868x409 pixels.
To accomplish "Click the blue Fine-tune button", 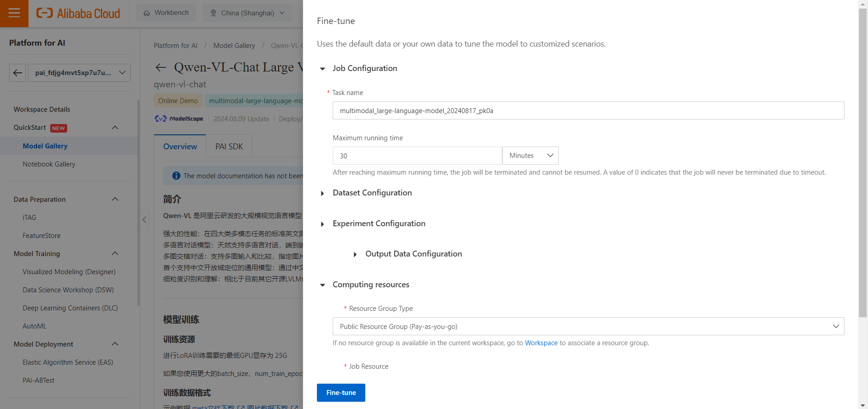I will pyautogui.click(x=341, y=393).
